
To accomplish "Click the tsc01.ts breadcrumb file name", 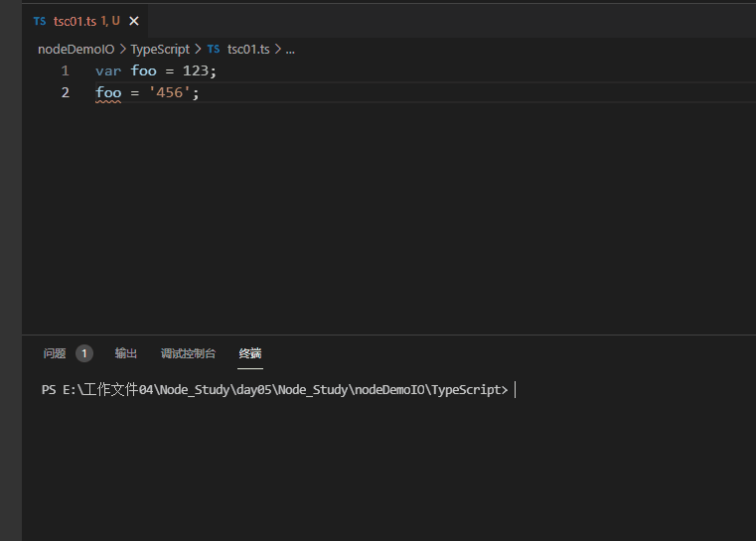I will point(248,49).
